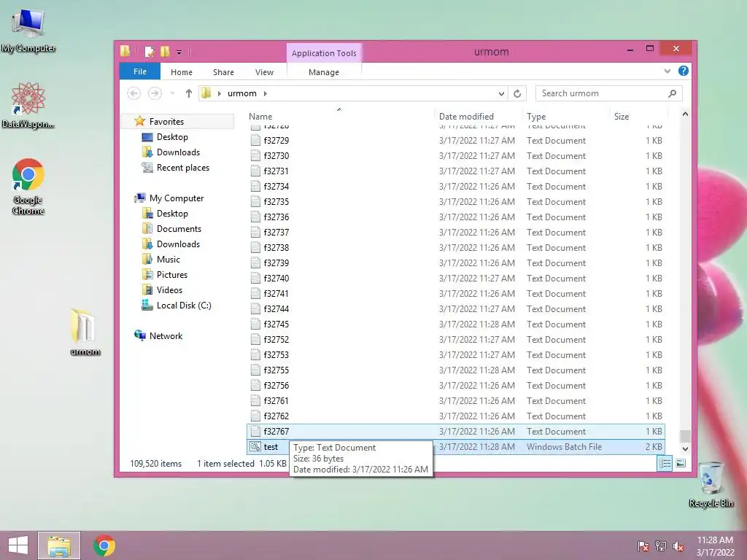Click the Application Tools contextual tab header
The image size is (747, 560).
click(x=323, y=52)
